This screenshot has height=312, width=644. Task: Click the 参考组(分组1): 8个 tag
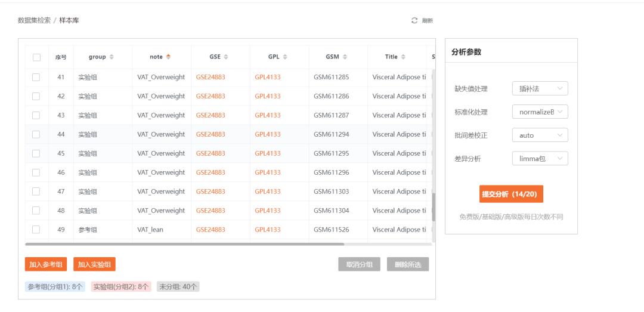pos(55,287)
